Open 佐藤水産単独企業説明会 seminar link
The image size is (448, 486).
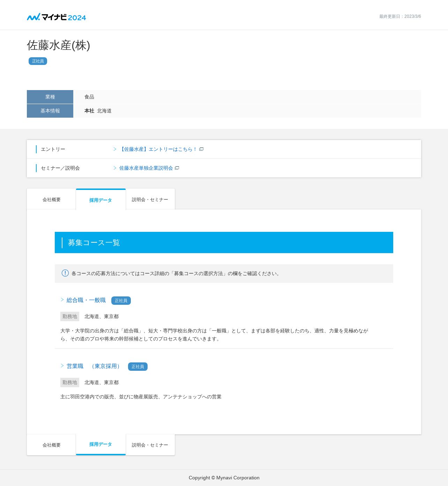[146, 168]
